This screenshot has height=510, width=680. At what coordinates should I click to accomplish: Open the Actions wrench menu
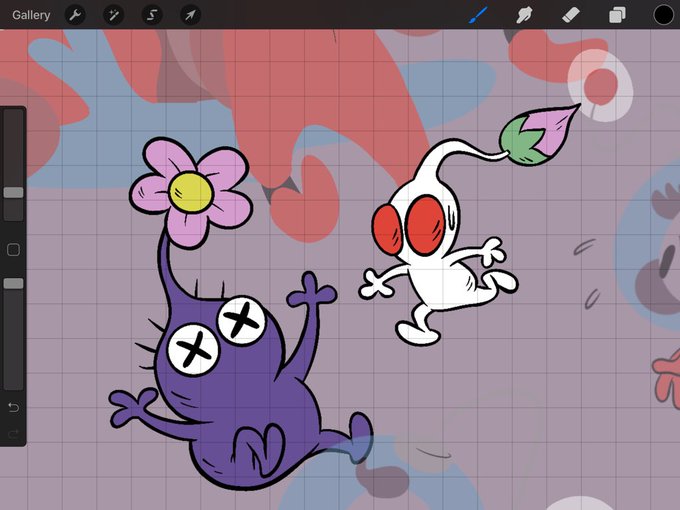tap(75, 15)
